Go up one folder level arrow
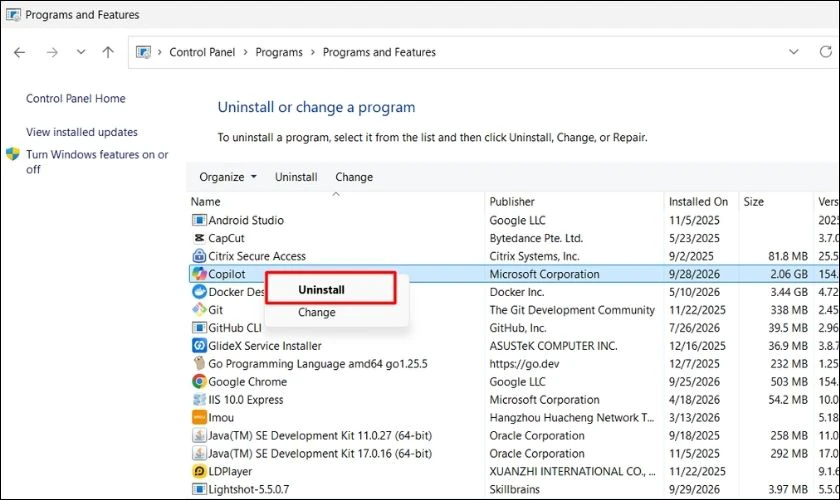Viewport: 840px width, 500px height. click(108, 52)
